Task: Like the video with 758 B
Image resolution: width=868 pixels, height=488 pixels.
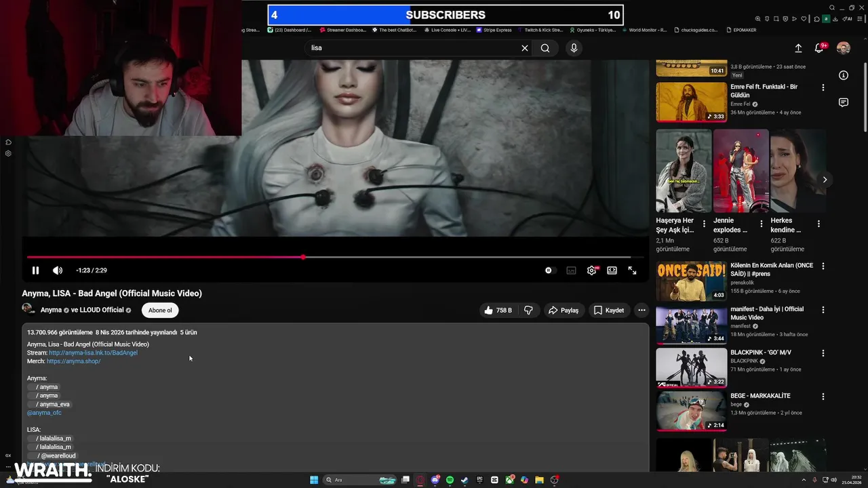Action: click(x=498, y=310)
